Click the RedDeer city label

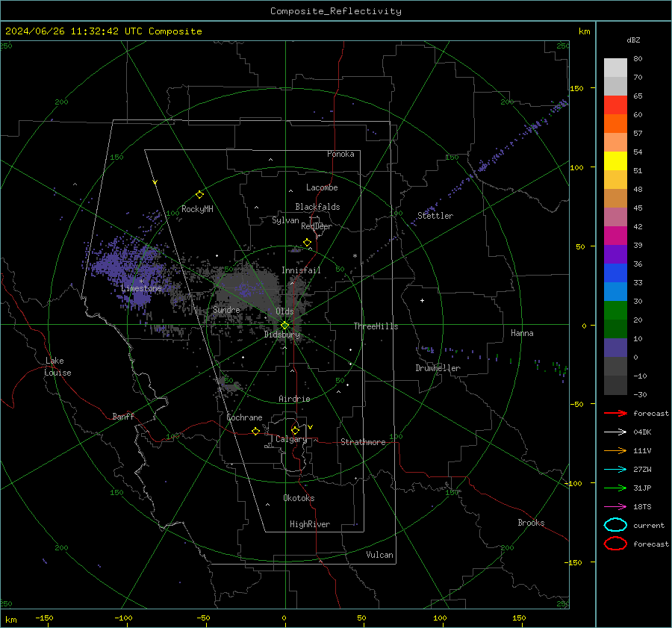(317, 226)
